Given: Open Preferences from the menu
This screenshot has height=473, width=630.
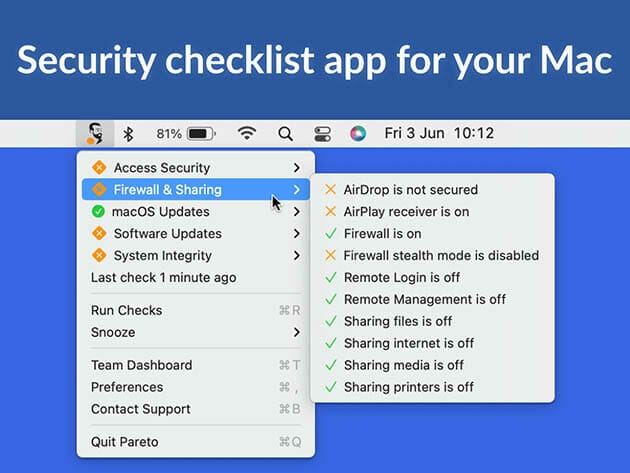Looking at the screenshot, I should pos(127,387).
